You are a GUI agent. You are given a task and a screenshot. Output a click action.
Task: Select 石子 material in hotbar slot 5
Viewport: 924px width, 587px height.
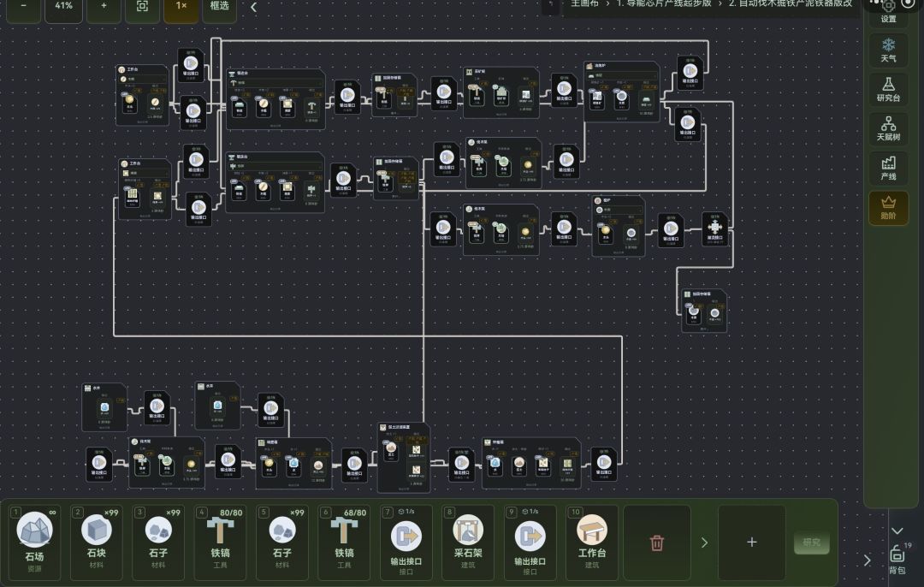click(282, 543)
